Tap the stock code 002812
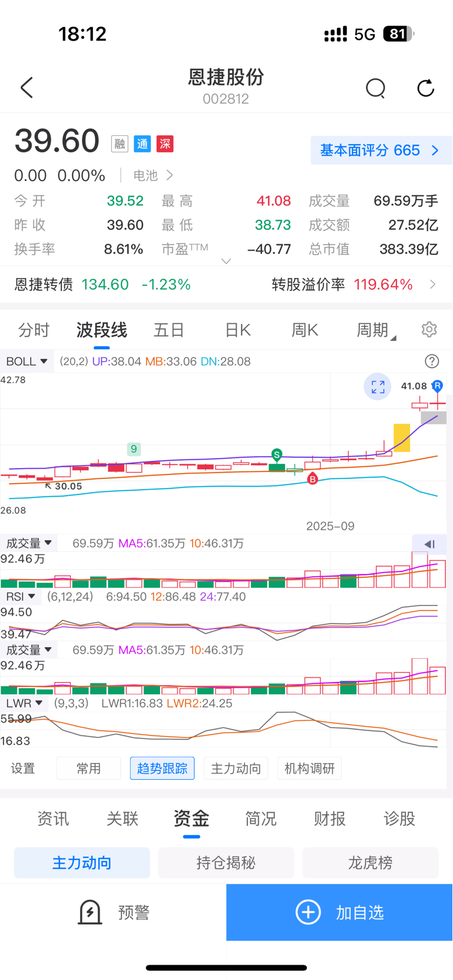The width and height of the screenshot is (453, 980). (x=226, y=99)
